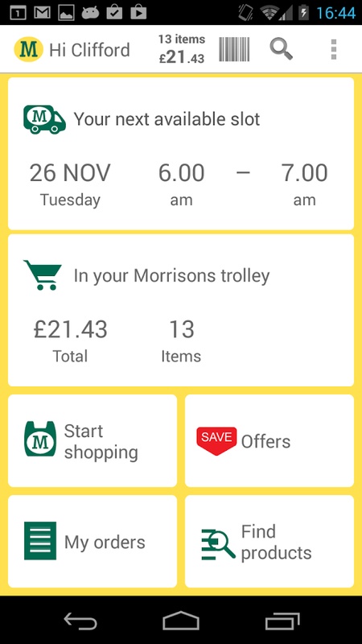Open the three-dot overflow menu
This screenshot has width=362, height=644.
coord(334,49)
